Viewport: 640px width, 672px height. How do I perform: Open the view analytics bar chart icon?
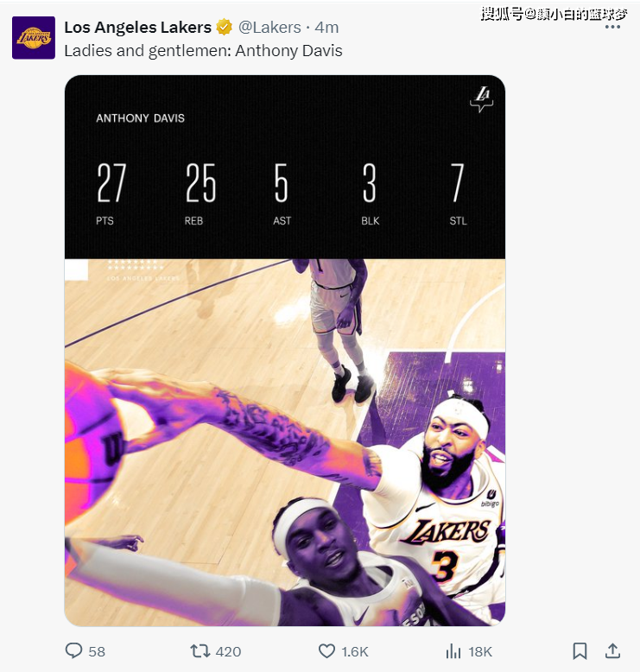tap(453, 650)
